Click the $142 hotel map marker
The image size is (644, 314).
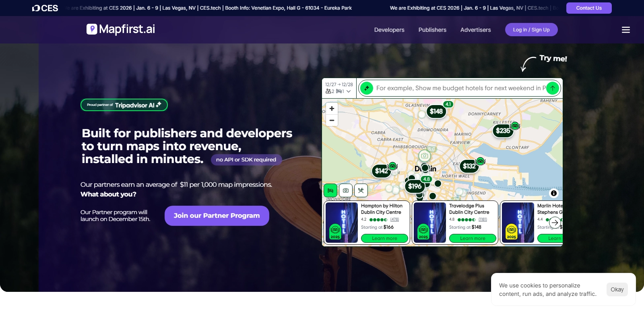point(381,171)
